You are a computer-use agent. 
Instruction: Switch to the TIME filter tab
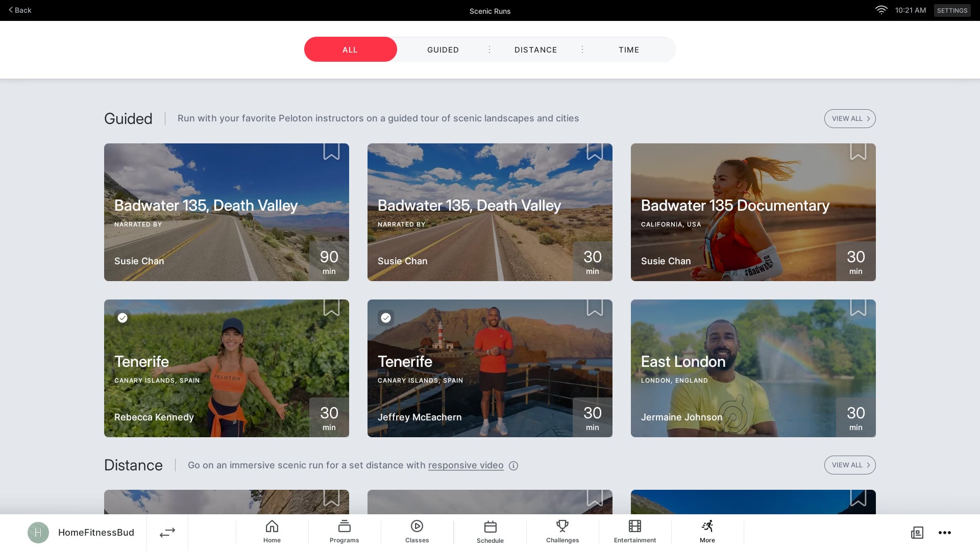click(629, 49)
